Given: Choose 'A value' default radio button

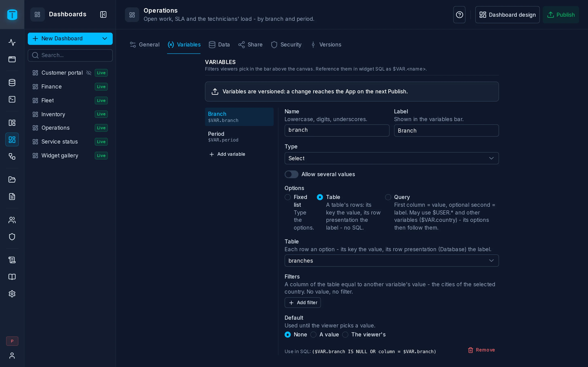Looking at the screenshot, I should click(313, 334).
